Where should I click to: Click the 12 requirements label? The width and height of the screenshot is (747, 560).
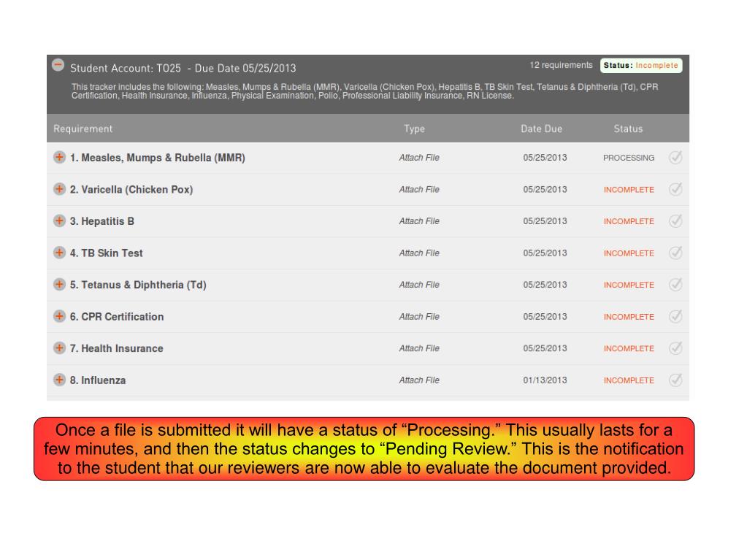[562, 65]
